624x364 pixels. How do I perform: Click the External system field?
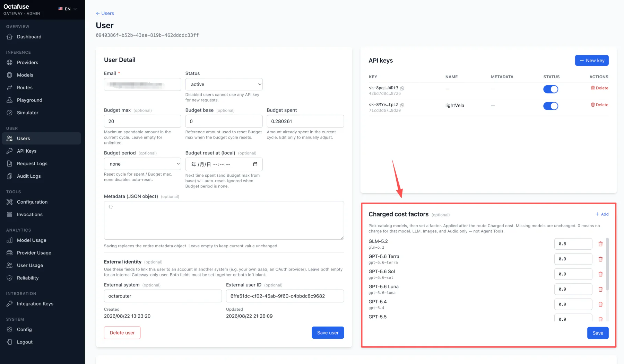[x=163, y=296]
